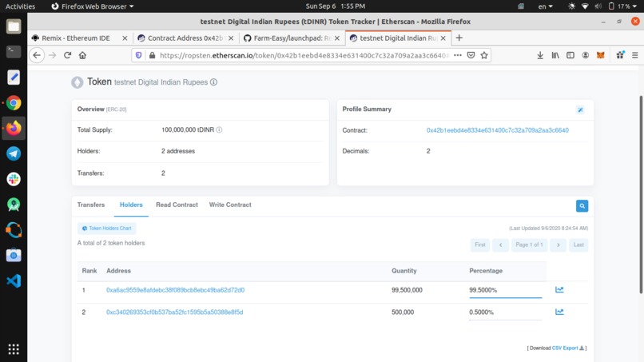Open Files app in the dock

click(x=14, y=26)
